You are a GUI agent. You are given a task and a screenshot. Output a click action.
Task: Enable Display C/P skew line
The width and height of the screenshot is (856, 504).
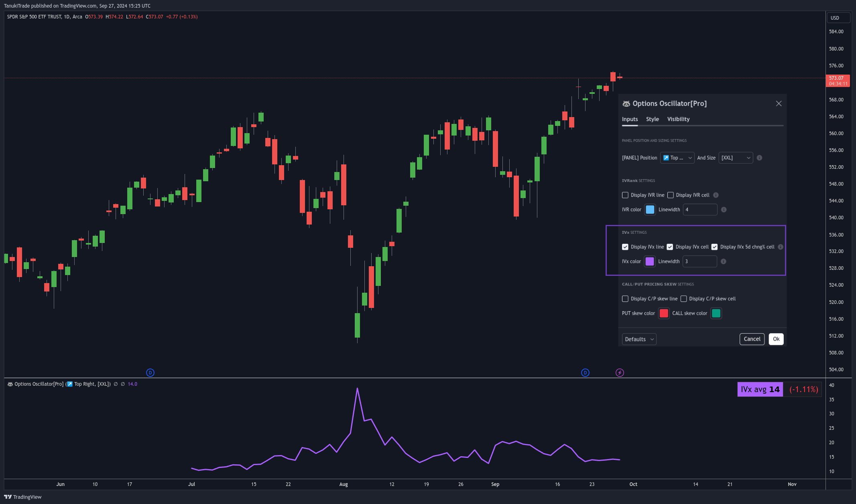point(625,299)
